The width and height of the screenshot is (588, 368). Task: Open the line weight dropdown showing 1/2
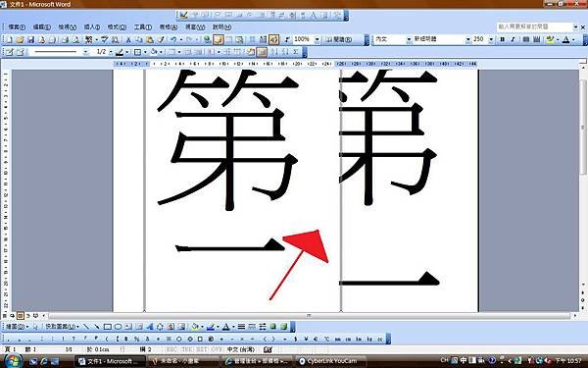coord(111,52)
